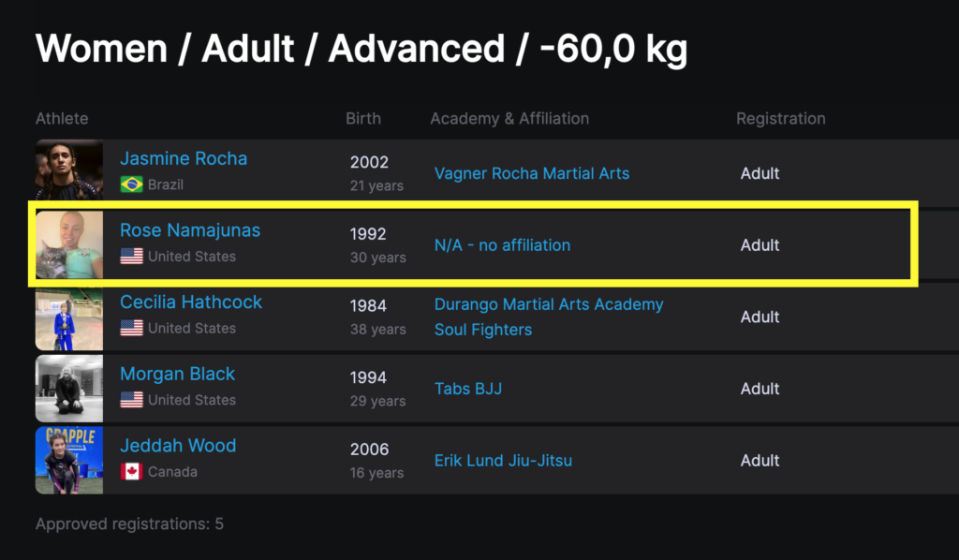Open the Jeddah Wood athlete link
The height and width of the screenshot is (560, 959).
(178, 446)
